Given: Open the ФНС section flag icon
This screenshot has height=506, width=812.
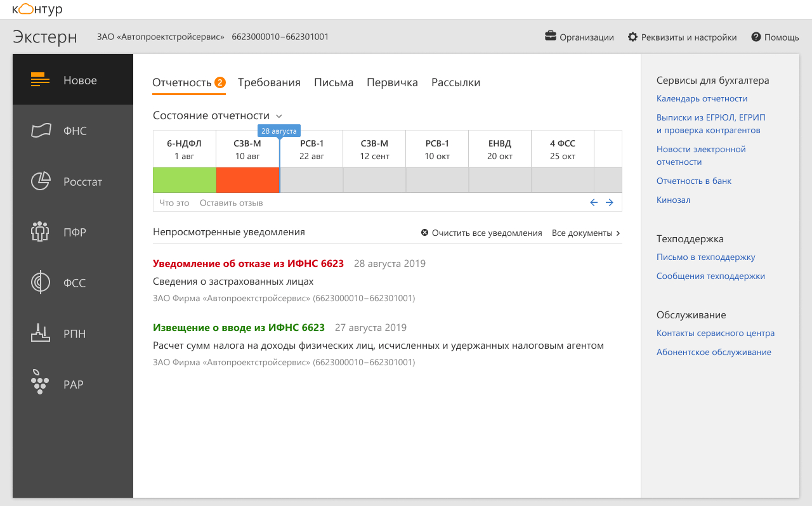Looking at the screenshot, I should [x=41, y=131].
